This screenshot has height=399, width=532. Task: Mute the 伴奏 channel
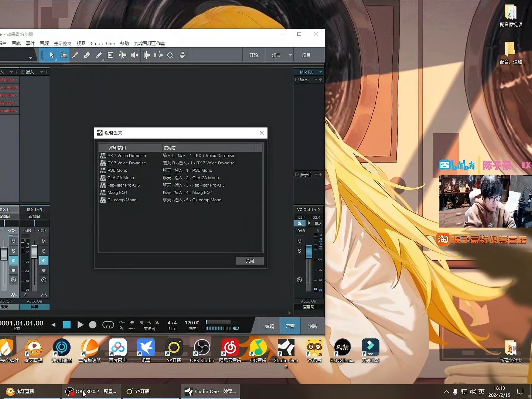(x=44, y=241)
